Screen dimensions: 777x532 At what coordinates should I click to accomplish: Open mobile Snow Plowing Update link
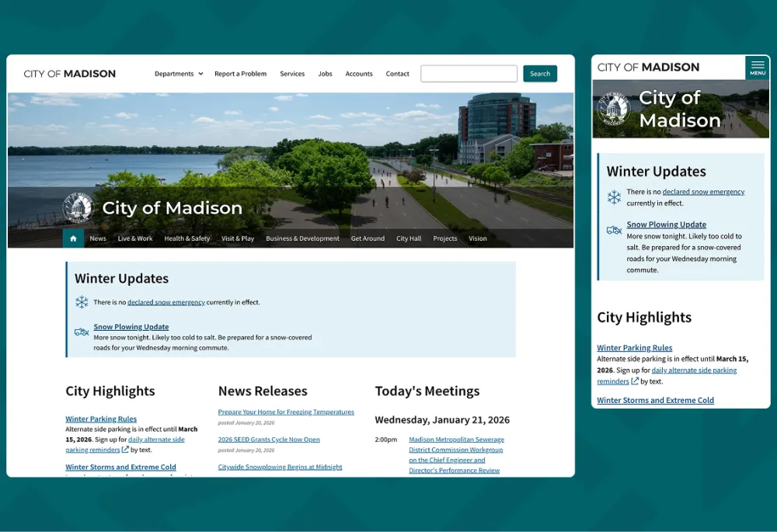coord(666,224)
